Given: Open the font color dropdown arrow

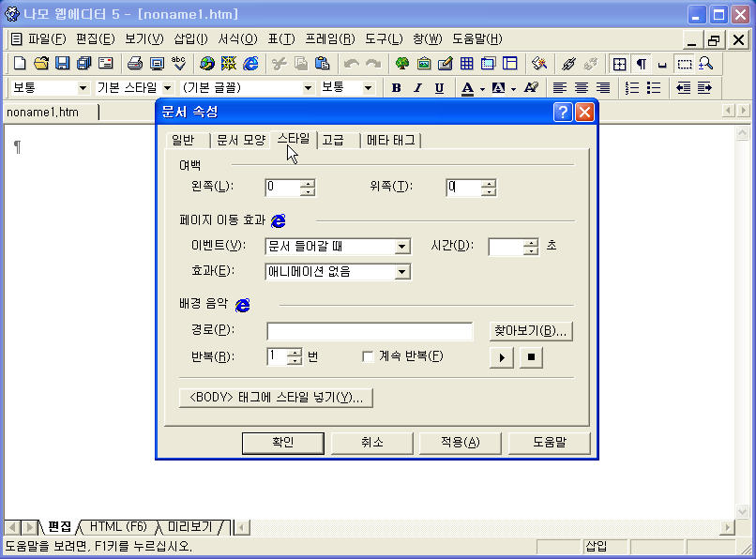Looking at the screenshot, I should [482, 88].
